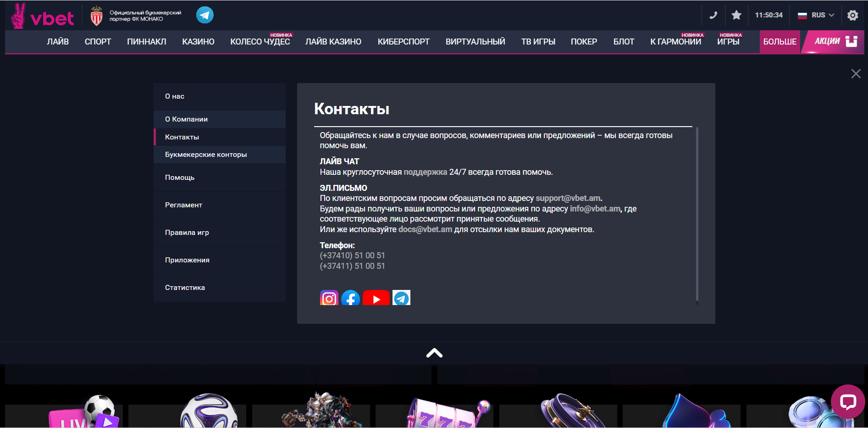The image size is (868, 428).
Task: Open the Telegram icon in Контакты
Action: coord(401,298)
